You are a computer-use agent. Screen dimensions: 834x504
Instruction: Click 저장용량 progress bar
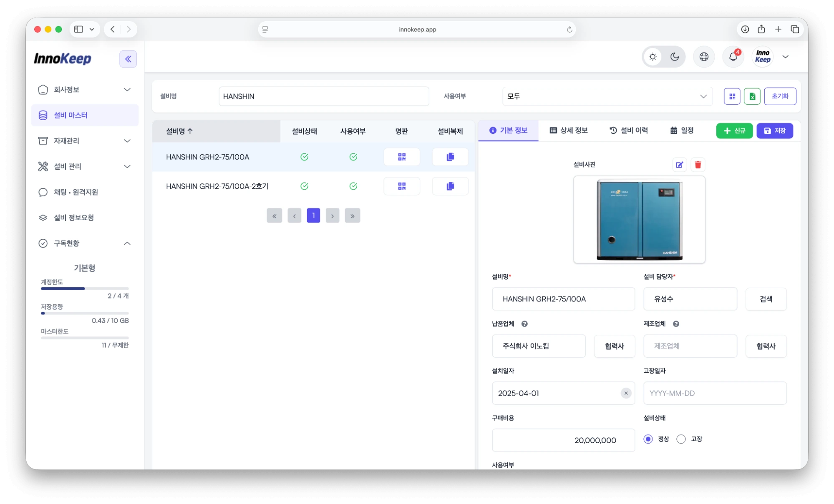[x=85, y=313]
